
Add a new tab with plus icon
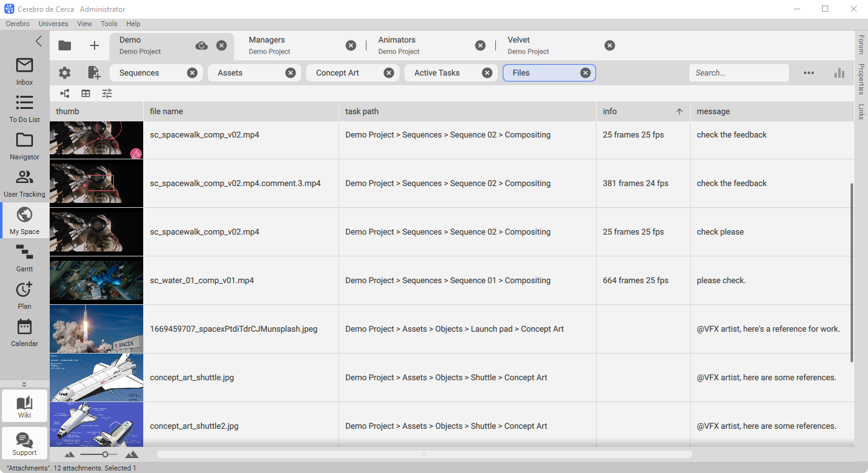tap(95, 45)
